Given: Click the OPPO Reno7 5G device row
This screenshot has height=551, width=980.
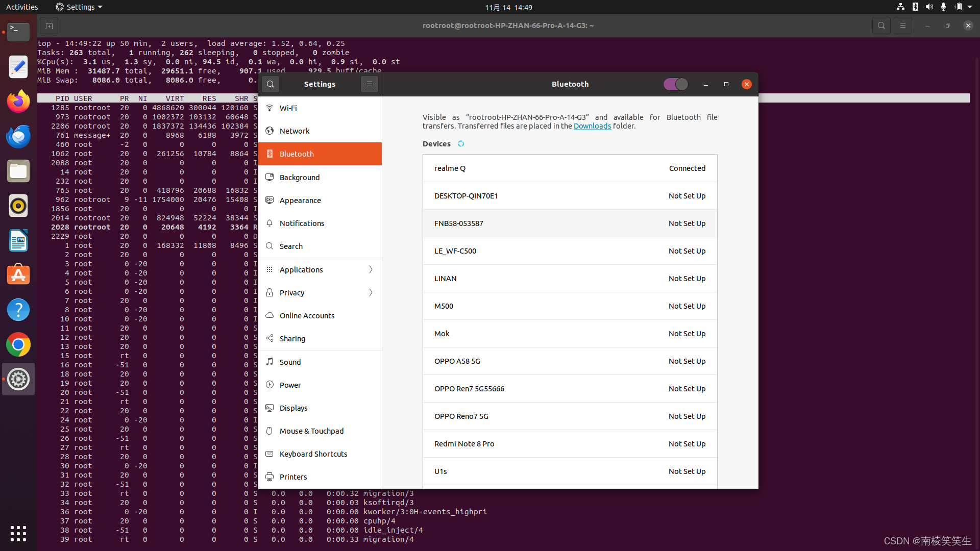Looking at the screenshot, I should (570, 416).
